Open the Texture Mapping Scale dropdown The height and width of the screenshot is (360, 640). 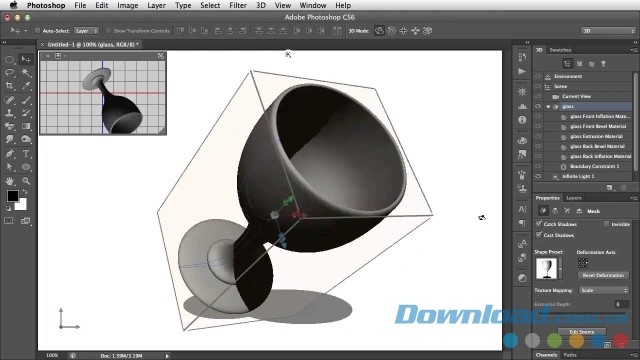604,290
